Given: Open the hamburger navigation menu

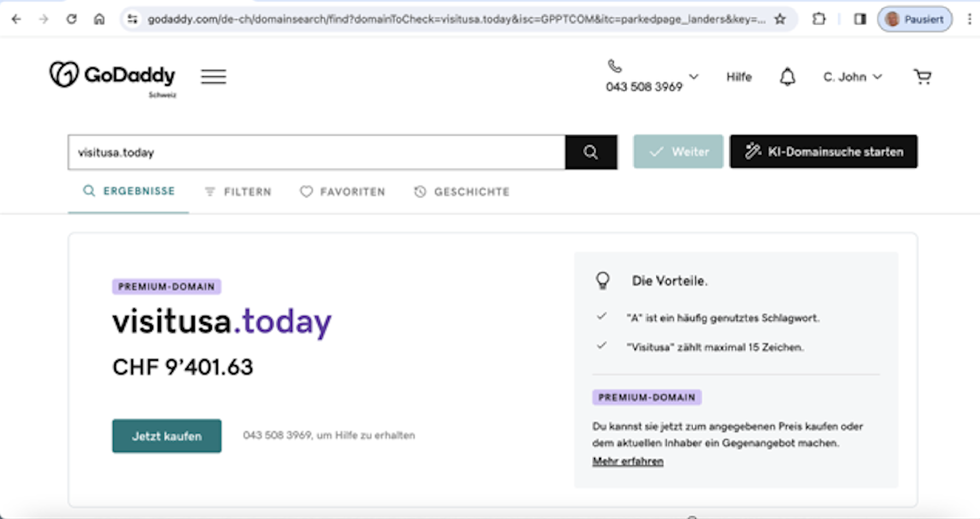Looking at the screenshot, I should [213, 77].
